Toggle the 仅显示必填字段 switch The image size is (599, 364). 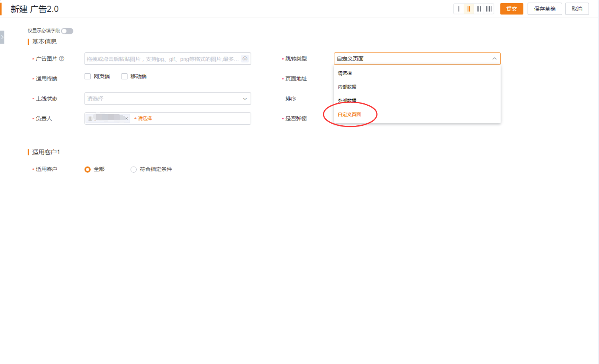[x=67, y=31]
